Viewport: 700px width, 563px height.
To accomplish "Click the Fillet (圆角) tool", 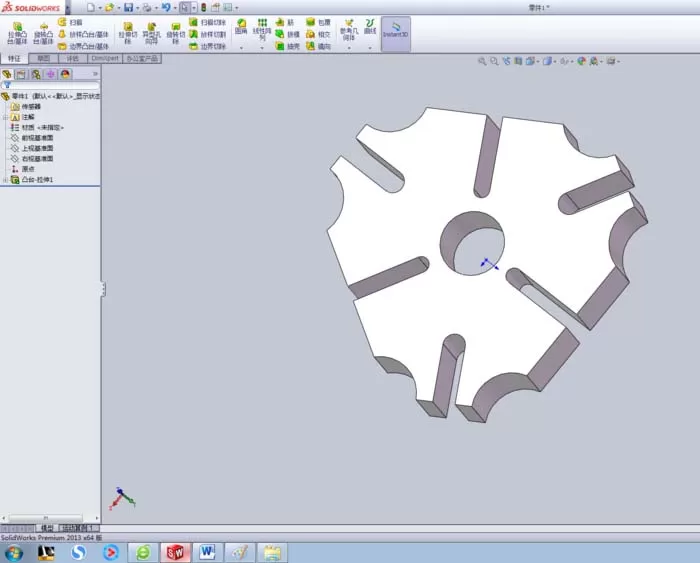I will (241, 27).
